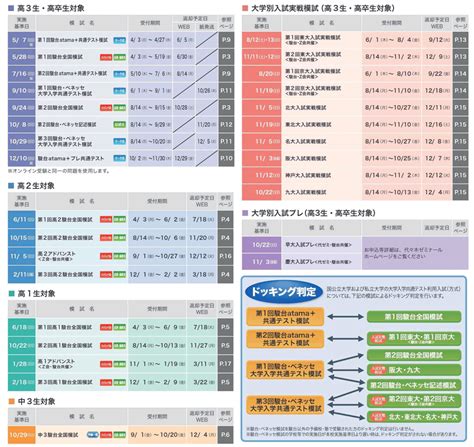Select the "2/11" date cell in the 高2生 table
This screenshot has height=447, width=474.
(x=21, y=275)
